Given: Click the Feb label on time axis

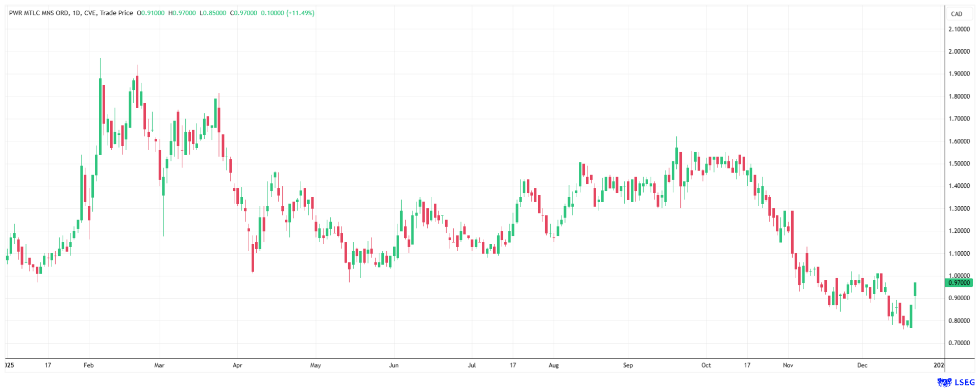Looking at the screenshot, I should click(89, 365).
